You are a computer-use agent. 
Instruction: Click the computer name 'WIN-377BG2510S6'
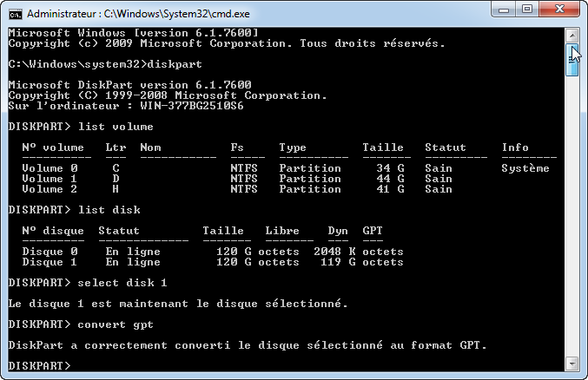coord(192,106)
